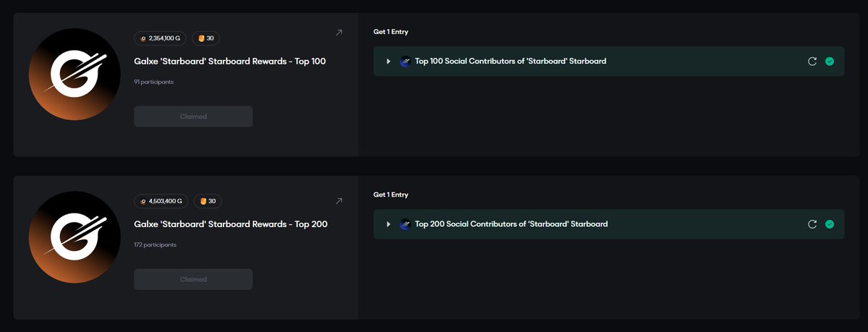The image size is (868, 332).
Task: Click the Galxe logo on Top 100 card
Action: 75,75
